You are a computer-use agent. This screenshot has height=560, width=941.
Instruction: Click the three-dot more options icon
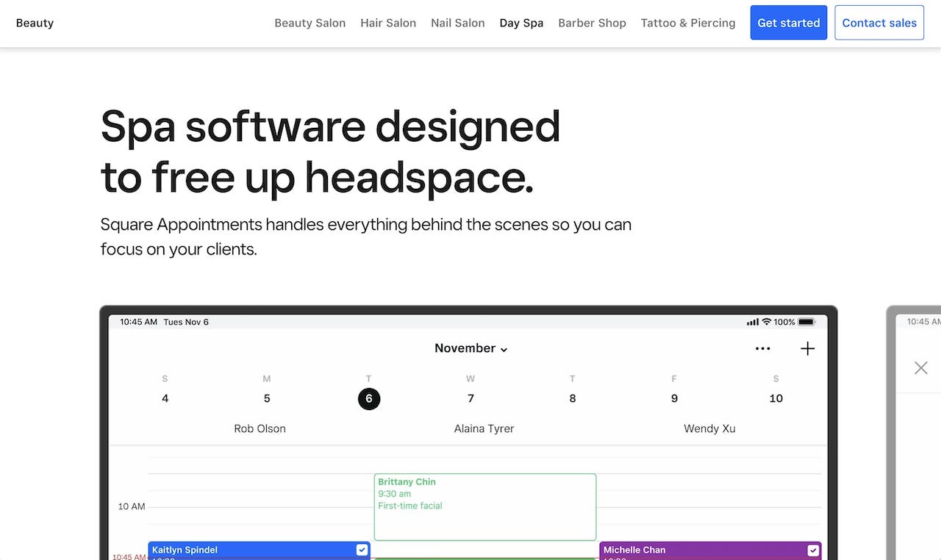tap(763, 348)
